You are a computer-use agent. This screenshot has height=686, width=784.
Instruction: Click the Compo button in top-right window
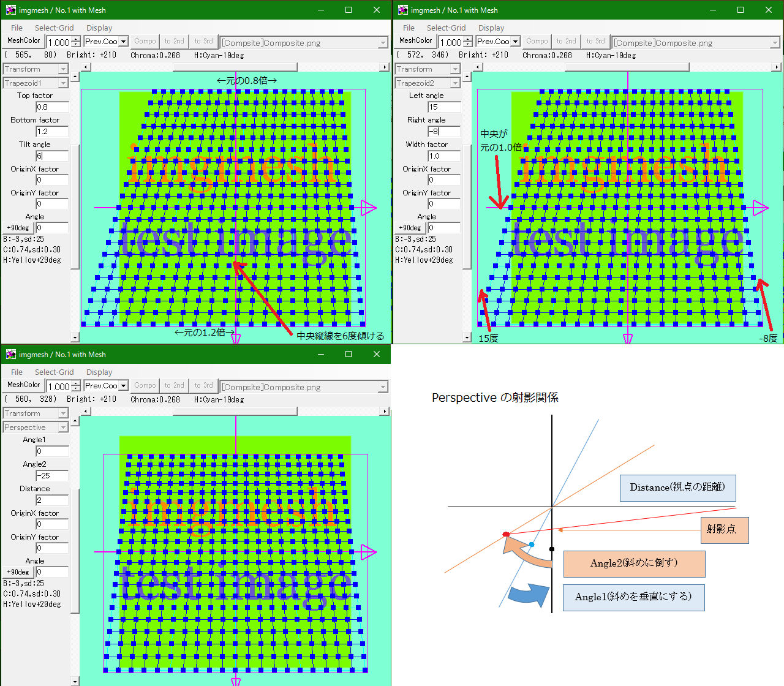coord(537,42)
